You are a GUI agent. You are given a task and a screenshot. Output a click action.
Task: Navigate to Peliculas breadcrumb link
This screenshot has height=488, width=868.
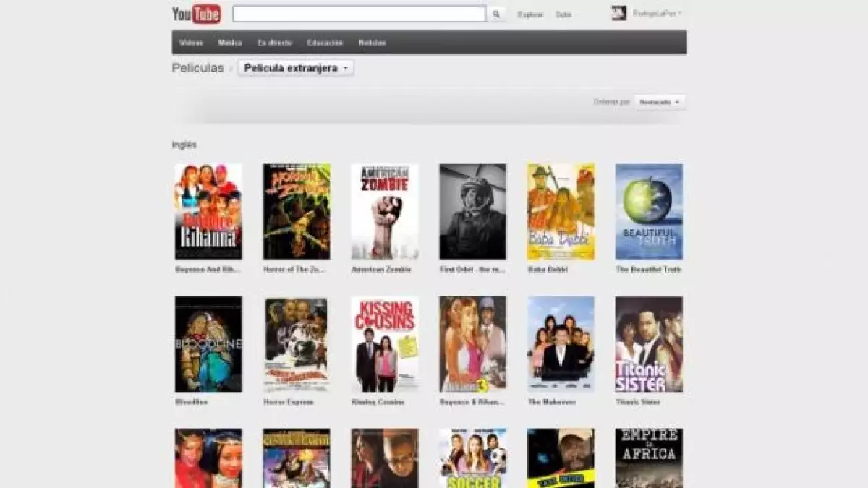197,68
